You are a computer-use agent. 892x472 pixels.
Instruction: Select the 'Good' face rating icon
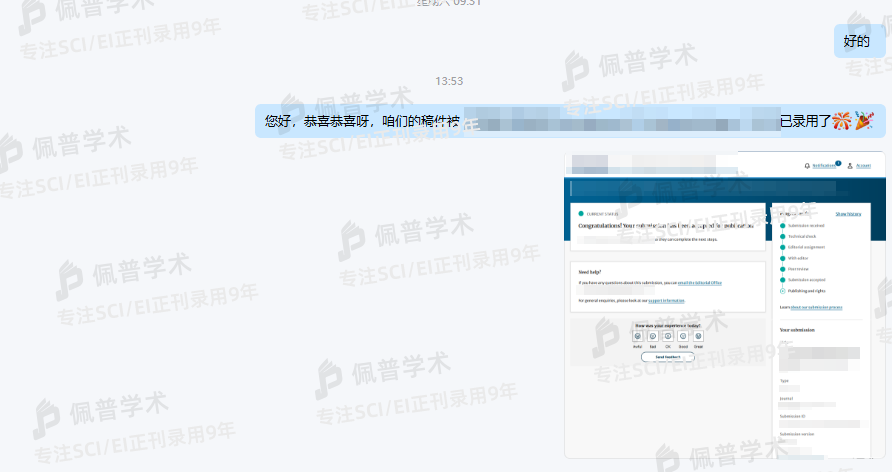(683, 336)
